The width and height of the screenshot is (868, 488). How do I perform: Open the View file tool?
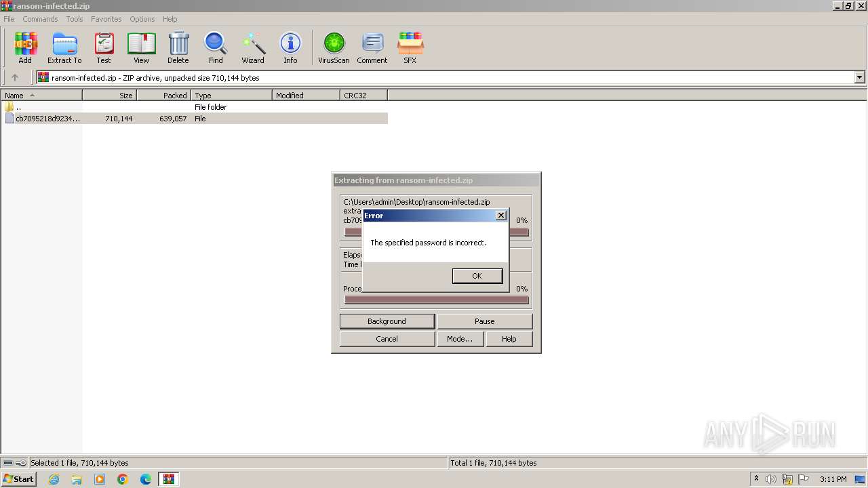141,48
